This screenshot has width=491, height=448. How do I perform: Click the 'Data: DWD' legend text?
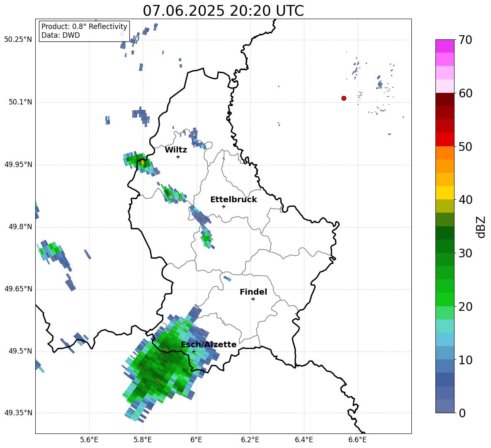coord(61,35)
